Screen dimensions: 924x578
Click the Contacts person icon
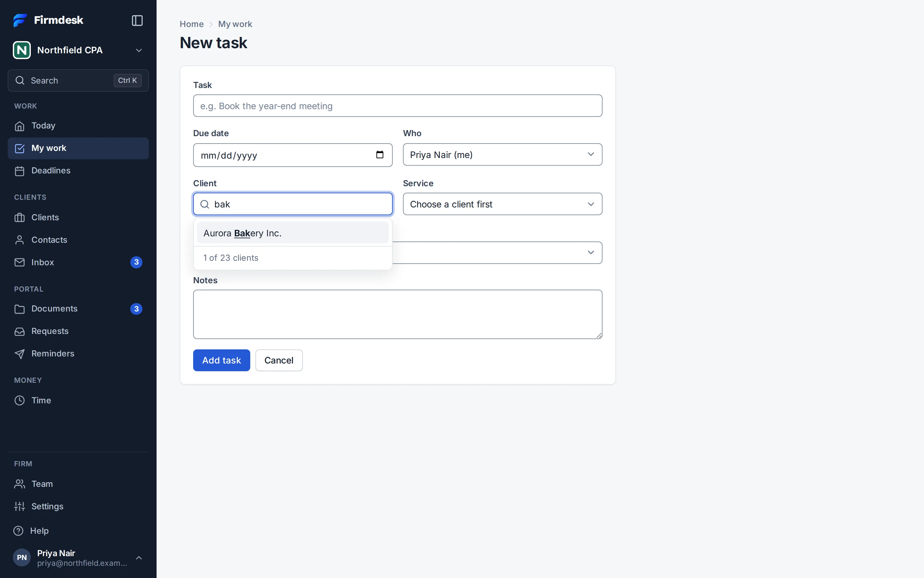click(x=20, y=240)
